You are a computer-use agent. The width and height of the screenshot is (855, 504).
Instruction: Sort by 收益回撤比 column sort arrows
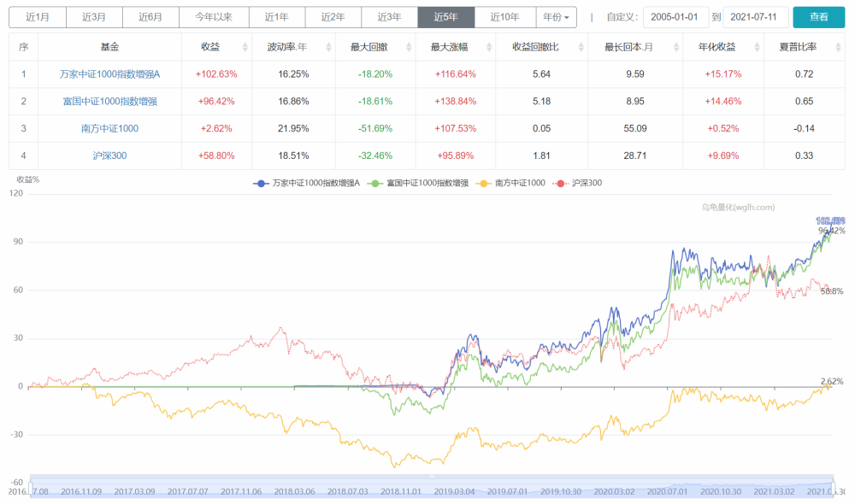coord(581,47)
